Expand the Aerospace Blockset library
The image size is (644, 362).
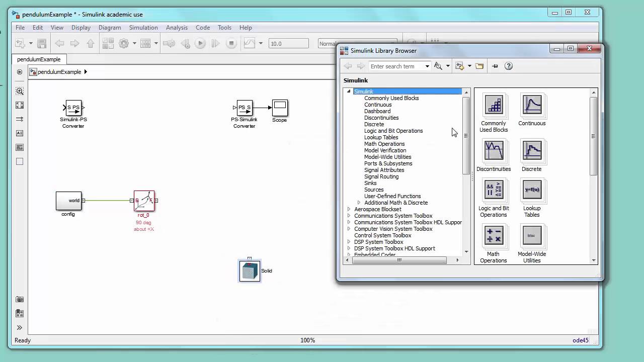click(349, 209)
